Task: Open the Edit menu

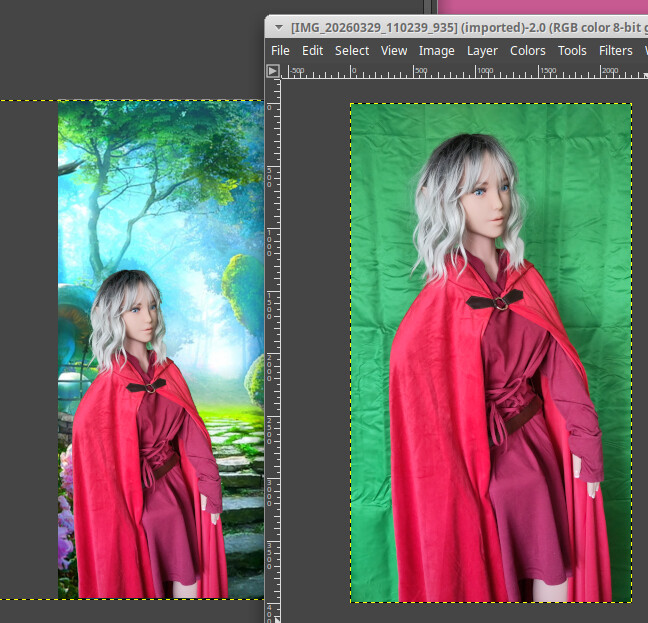Action: 313,51
